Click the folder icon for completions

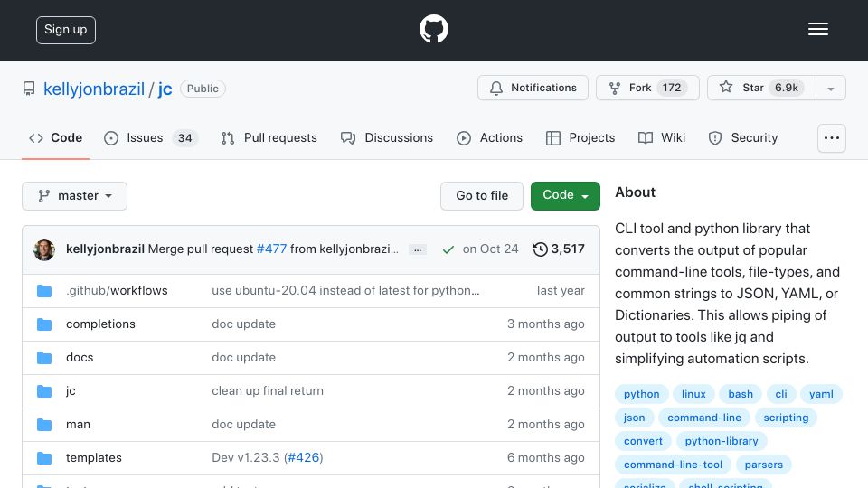pos(44,324)
